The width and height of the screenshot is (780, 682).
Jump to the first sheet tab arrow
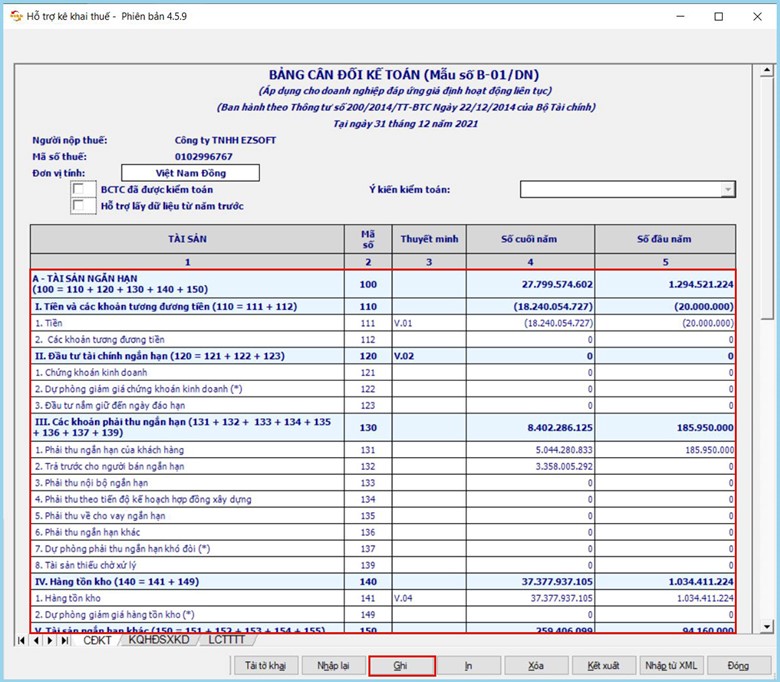click(22, 641)
